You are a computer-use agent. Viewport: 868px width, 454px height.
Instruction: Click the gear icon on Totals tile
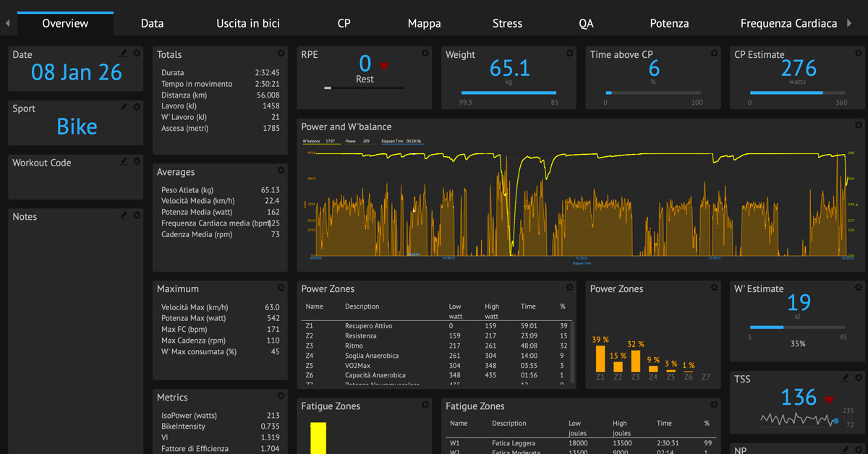click(281, 53)
